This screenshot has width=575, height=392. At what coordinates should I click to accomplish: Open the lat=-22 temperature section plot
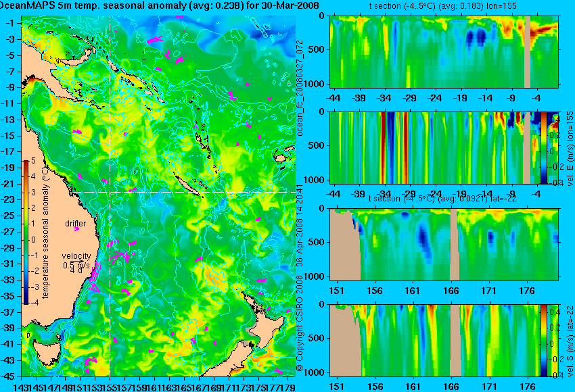[x=444, y=245]
